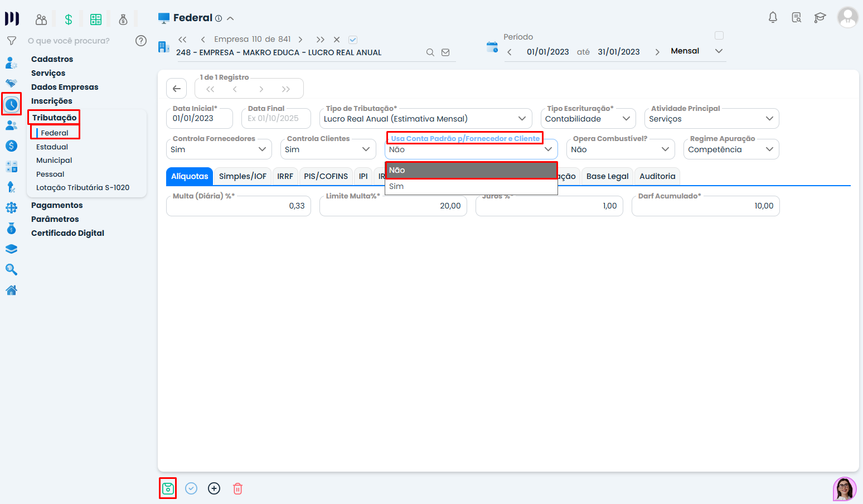Click the Juros % input field
The height and width of the screenshot is (504, 863).
click(549, 206)
